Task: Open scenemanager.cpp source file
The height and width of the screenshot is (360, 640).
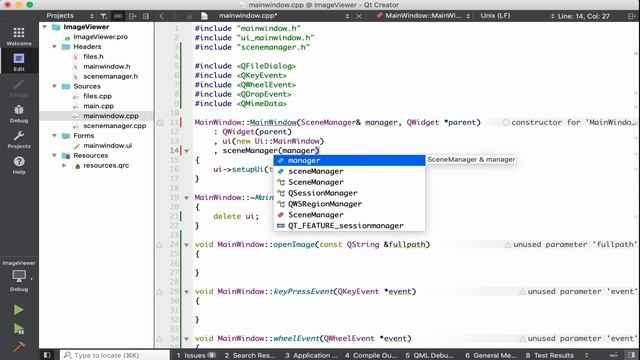Action: coord(115,126)
